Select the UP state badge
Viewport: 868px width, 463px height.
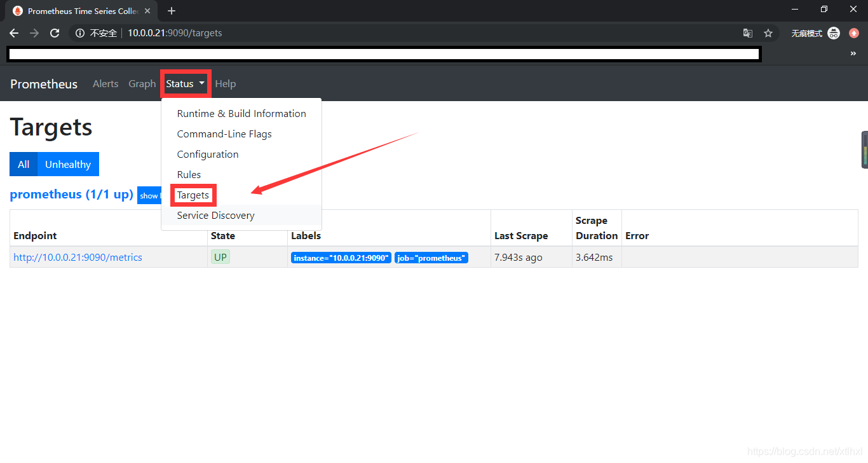click(x=220, y=258)
